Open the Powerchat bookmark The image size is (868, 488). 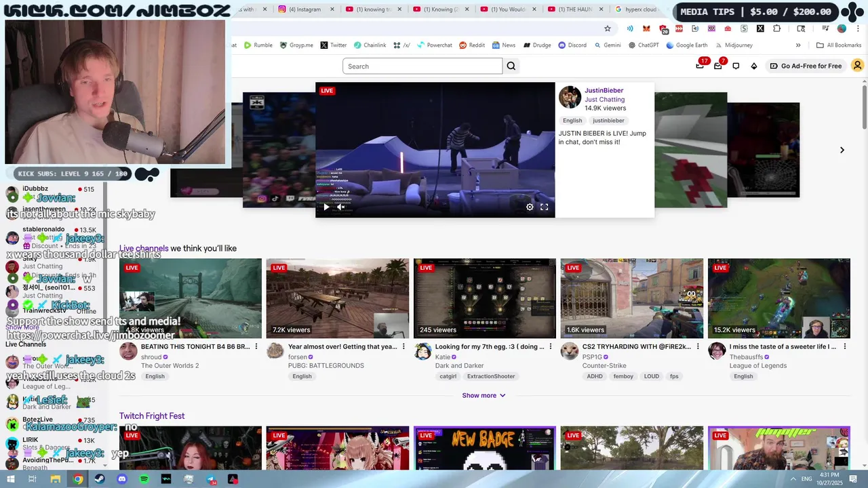click(434, 45)
